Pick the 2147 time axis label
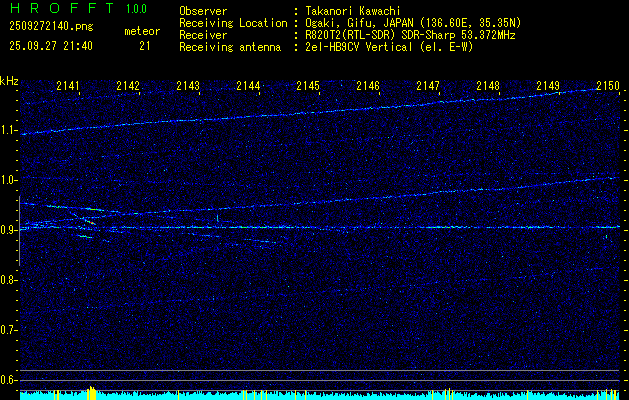This screenshot has height=400, width=629. click(428, 87)
